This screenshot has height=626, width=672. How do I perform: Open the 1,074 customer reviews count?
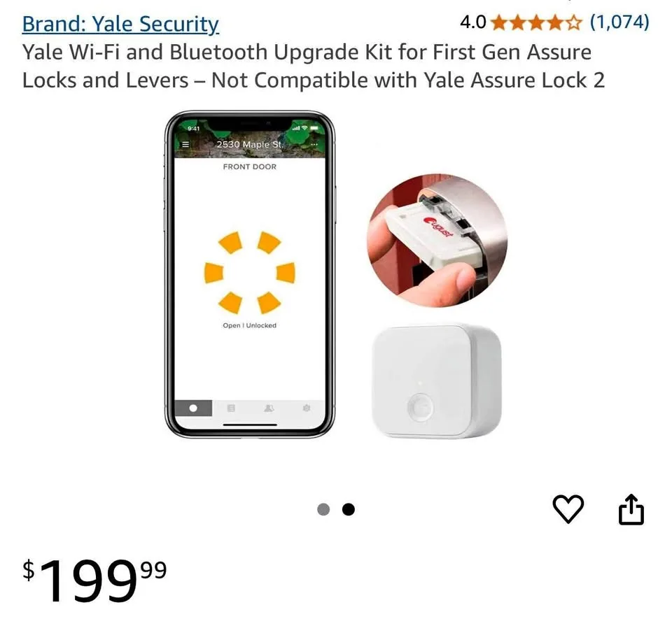[x=619, y=22]
